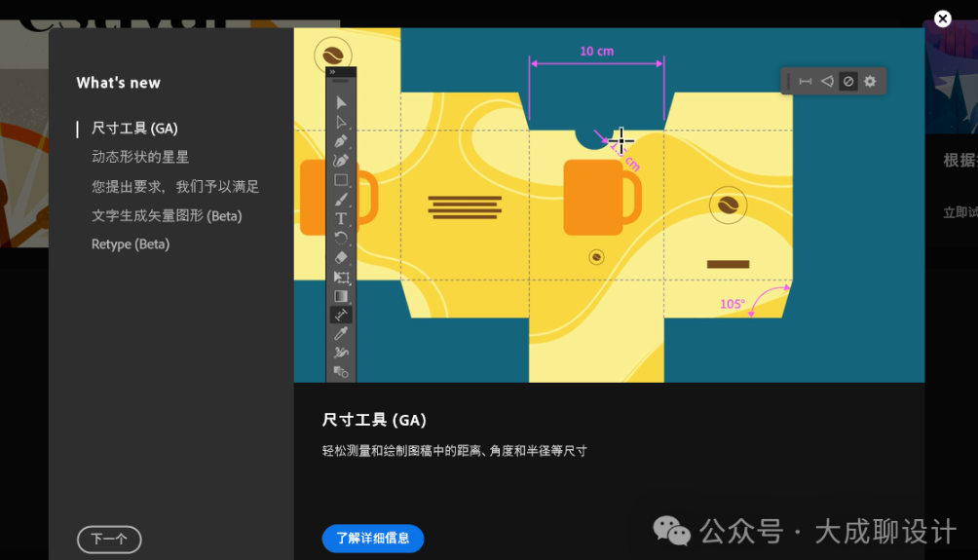The image size is (978, 560).
Task: Select the Eraser tool
Action: (341, 258)
